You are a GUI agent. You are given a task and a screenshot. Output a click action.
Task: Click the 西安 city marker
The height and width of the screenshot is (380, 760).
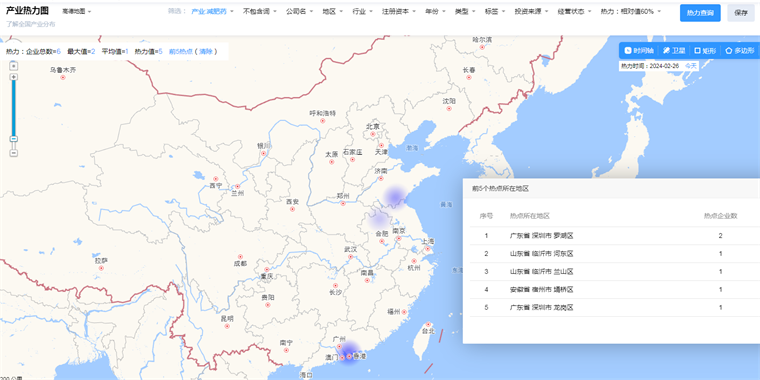pyautogui.click(x=292, y=209)
